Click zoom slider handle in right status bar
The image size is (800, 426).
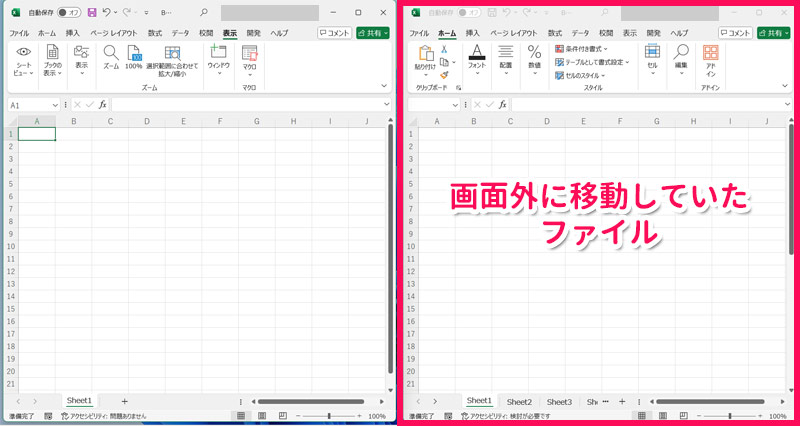tap(730, 416)
